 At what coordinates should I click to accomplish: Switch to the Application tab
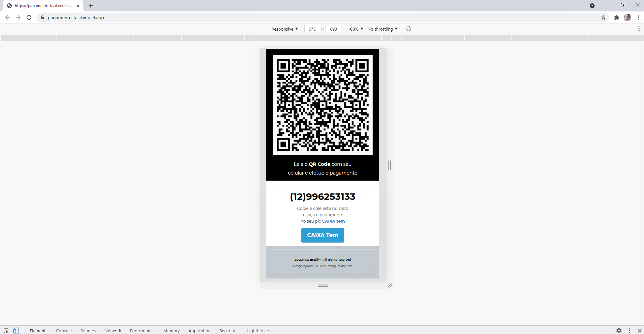[x=199, y=331]
